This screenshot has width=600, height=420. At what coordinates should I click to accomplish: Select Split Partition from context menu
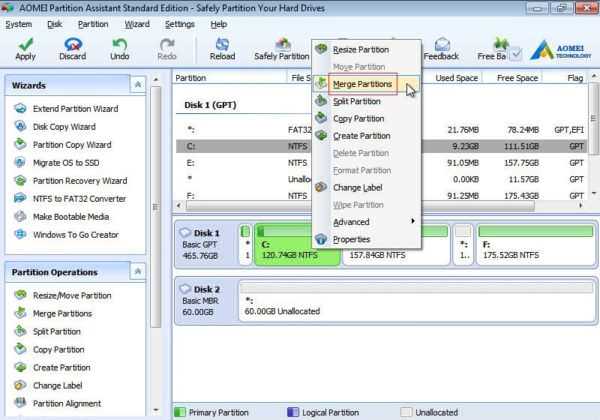pos(357,101)
